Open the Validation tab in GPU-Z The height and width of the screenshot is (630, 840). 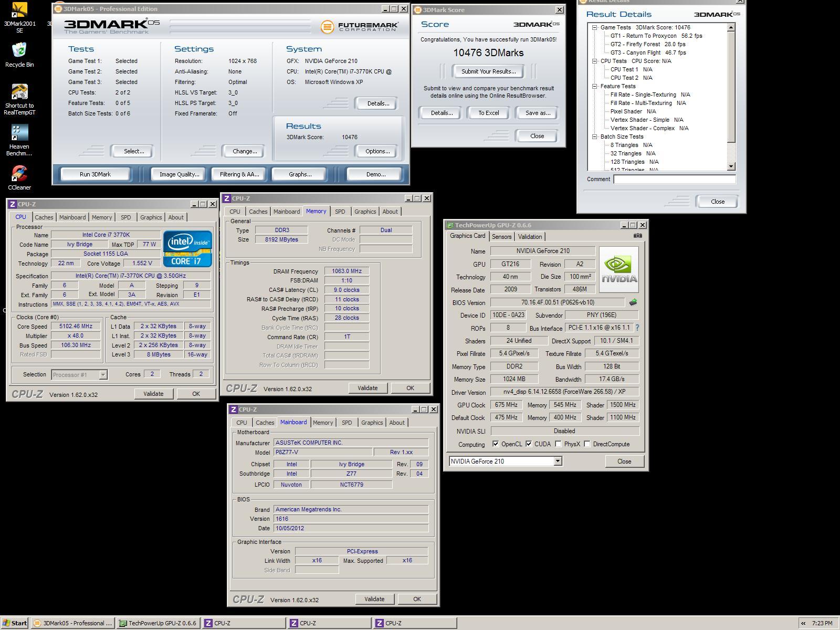pos(530,237)
